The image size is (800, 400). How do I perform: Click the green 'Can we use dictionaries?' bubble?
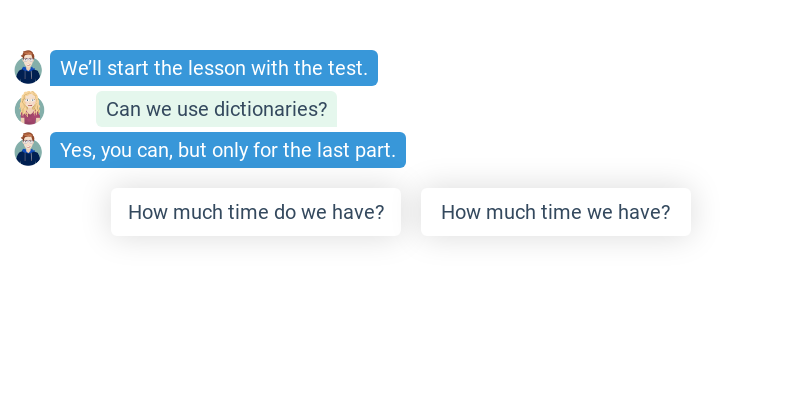[216, 109]
